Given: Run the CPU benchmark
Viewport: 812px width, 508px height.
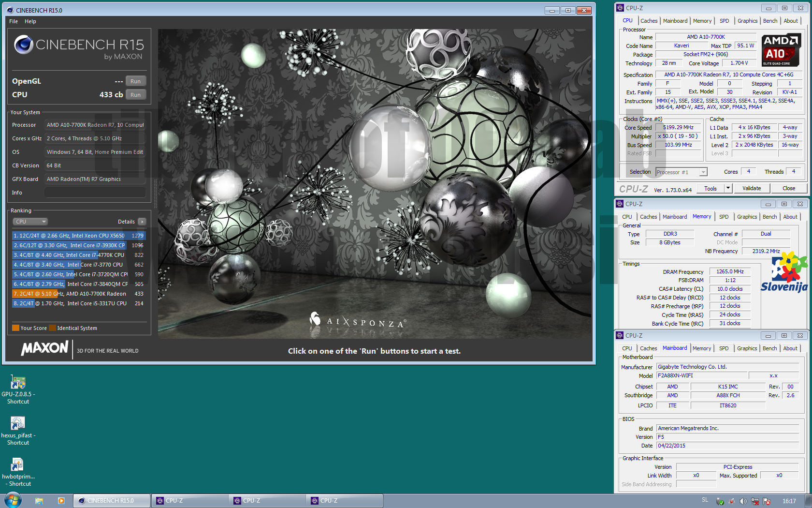Looking at the screenshot, I should click(x=135, y=95).
